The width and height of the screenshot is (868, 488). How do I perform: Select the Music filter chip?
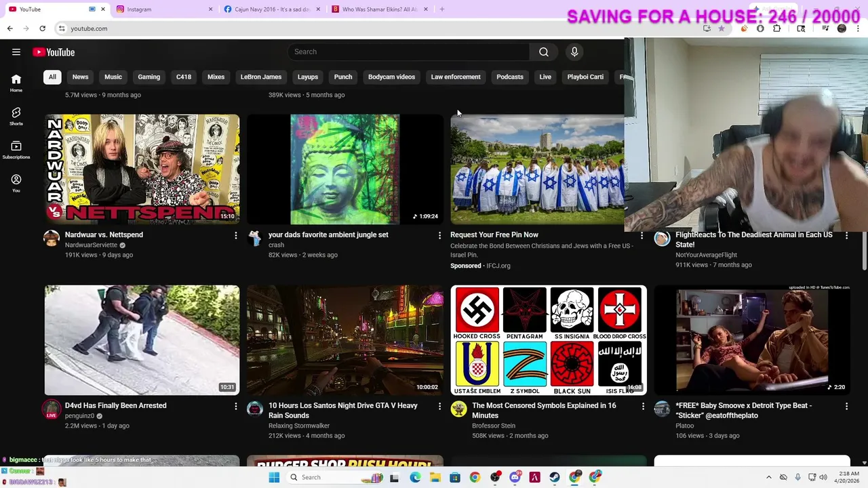113,77
